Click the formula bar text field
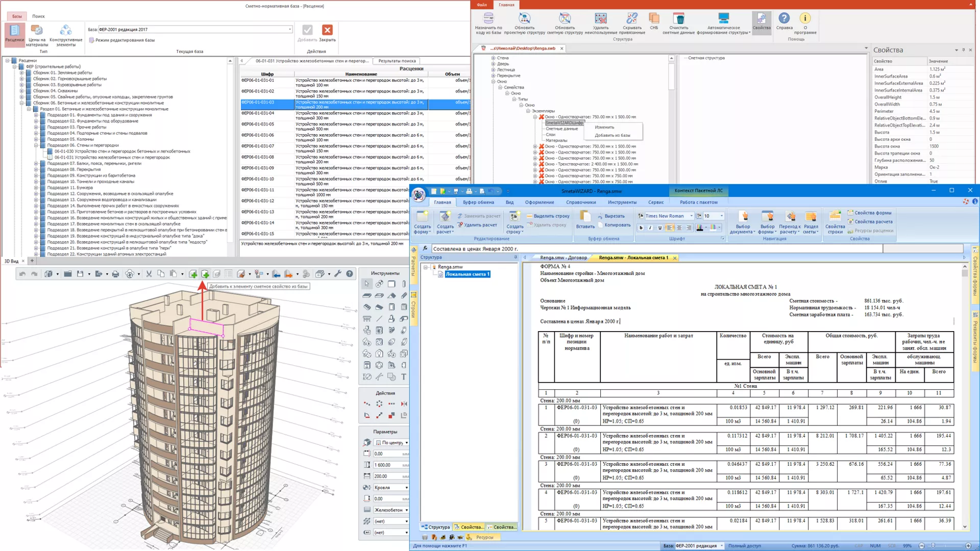This screenshot has width=980, height=551. click(657, 248)
